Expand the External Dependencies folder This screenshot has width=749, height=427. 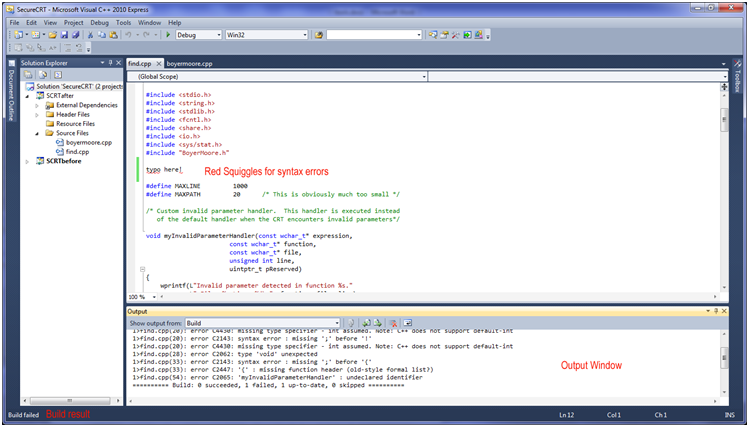click(37, 106)
